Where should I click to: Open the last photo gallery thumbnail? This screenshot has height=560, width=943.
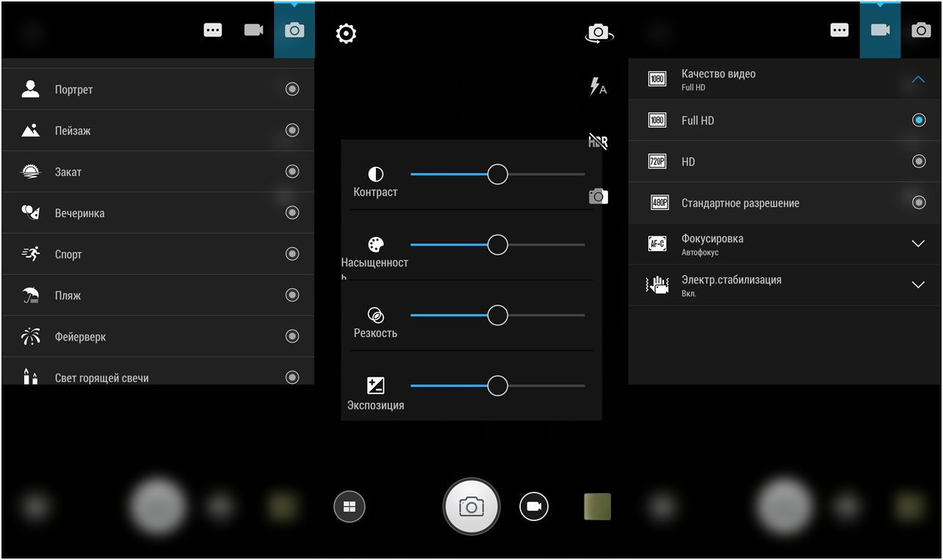[x=597, y=506]
